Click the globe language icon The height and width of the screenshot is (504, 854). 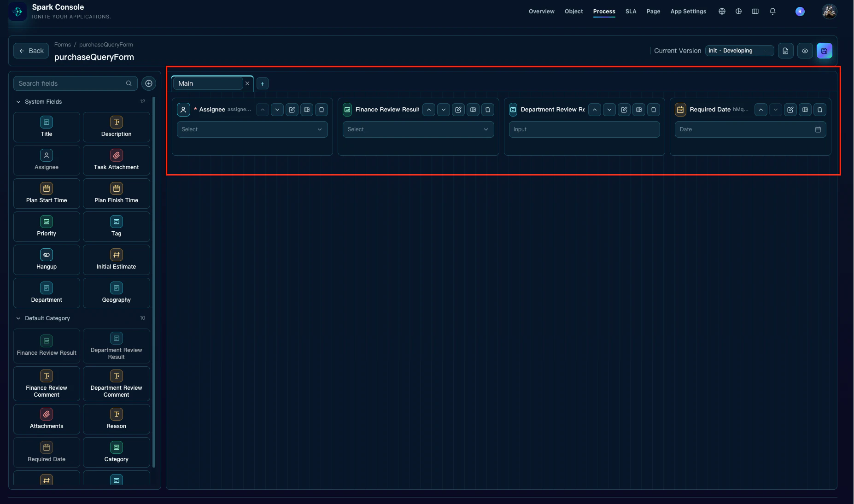722,12
